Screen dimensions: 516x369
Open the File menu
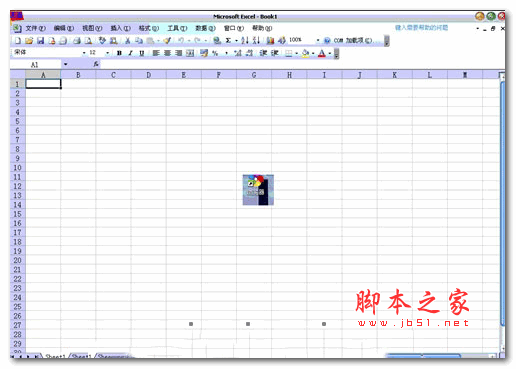point(35,28)
